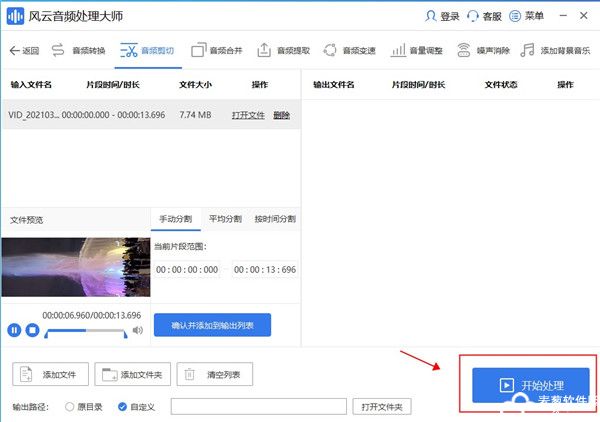The width and height of the screenshot is (600, 422).
Task: Click the 文件大小 column header
Action: tap(195, 85)
